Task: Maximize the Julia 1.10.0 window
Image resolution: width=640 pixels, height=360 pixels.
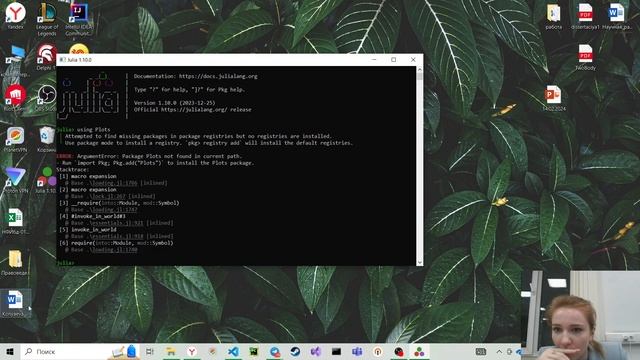Action: (393, 60)
